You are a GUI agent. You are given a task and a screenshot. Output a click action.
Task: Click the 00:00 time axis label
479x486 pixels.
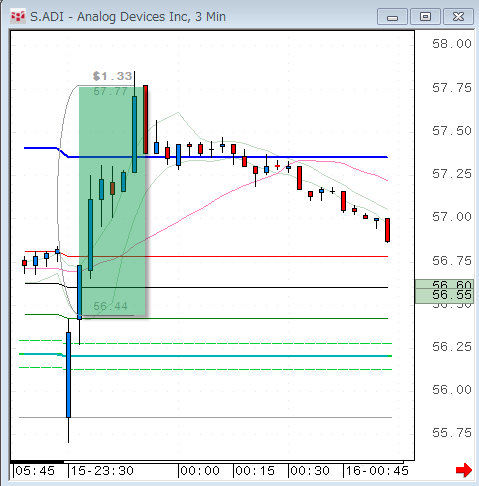click(200, 471)
